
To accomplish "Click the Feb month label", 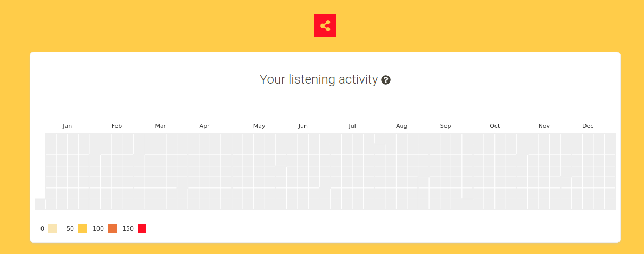I will pyautogui.click(x=117, y=126).
